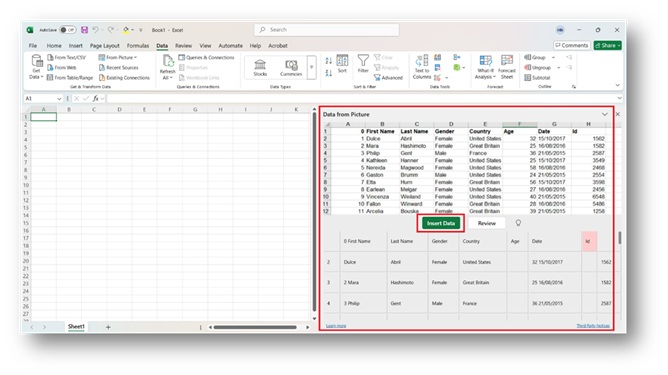This screenshot has width=668, height=375.
Task: Click the Review button in the pane
Action: tap(487, 223)
